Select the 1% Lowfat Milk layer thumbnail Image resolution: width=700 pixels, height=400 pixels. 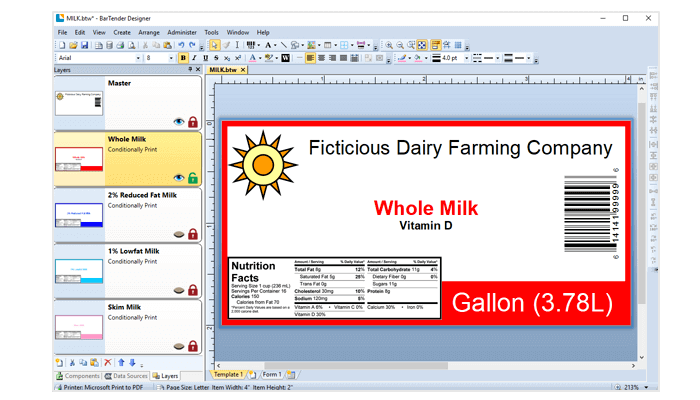tap(79, 271)
